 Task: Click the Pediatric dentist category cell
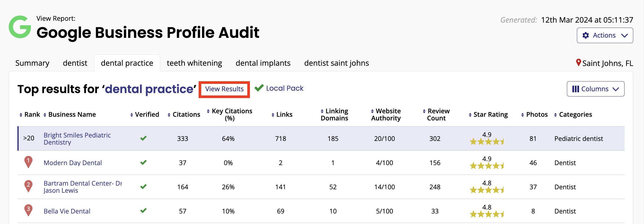pyautogui.click(x=579, y=139)
